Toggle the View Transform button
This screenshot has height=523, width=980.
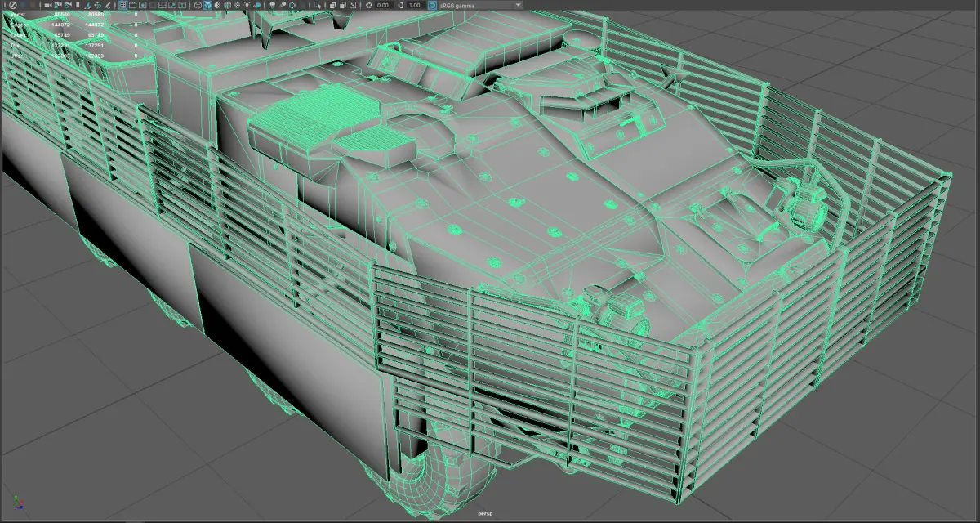pyautogui.click(x=432, y=5)
